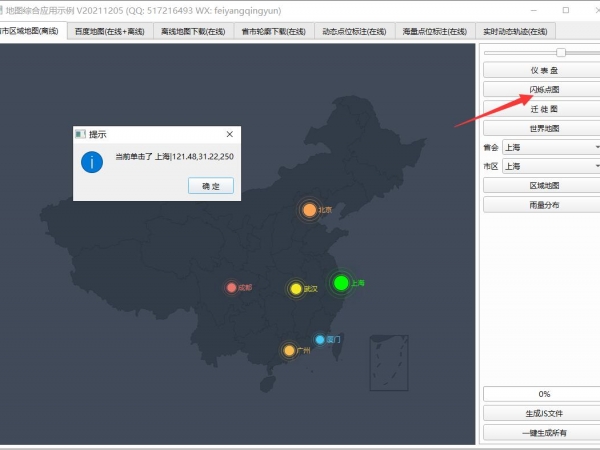Click the 成都 red point marker
The height and width of the screenshot is (450, 600).
pos(232,288)
